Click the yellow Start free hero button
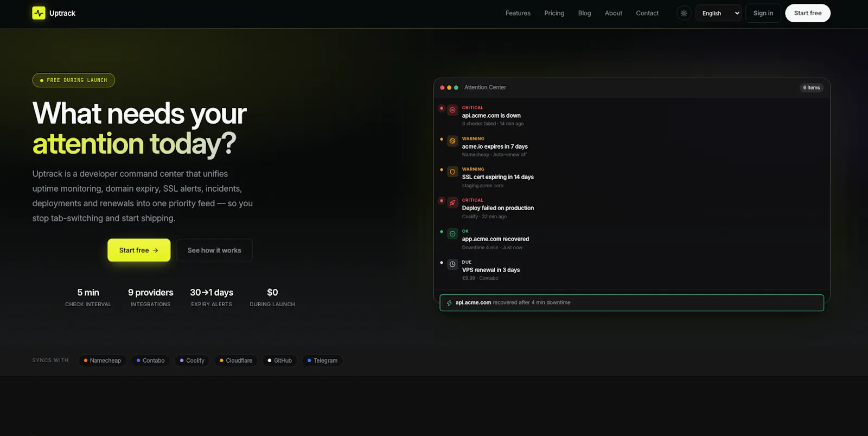 pyautogui.click(x=139, y=250)
